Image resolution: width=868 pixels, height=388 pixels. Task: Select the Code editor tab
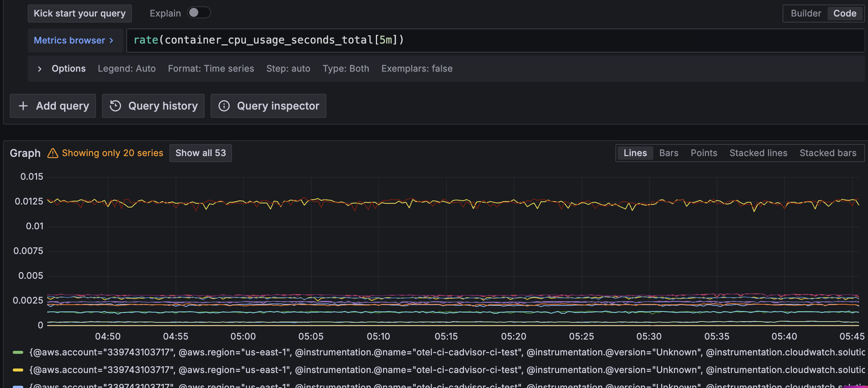pyautogui.click(x=845, y=13)
